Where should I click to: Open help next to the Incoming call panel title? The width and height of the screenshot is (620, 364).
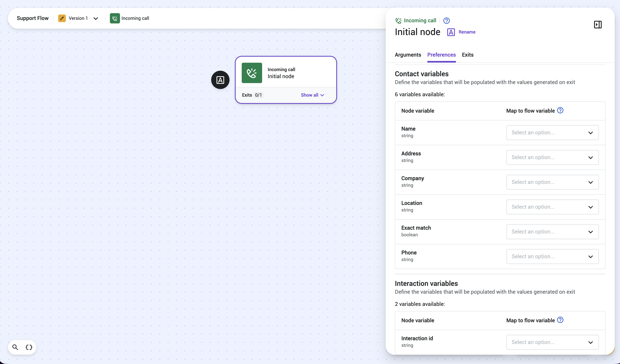click(446, 21)
